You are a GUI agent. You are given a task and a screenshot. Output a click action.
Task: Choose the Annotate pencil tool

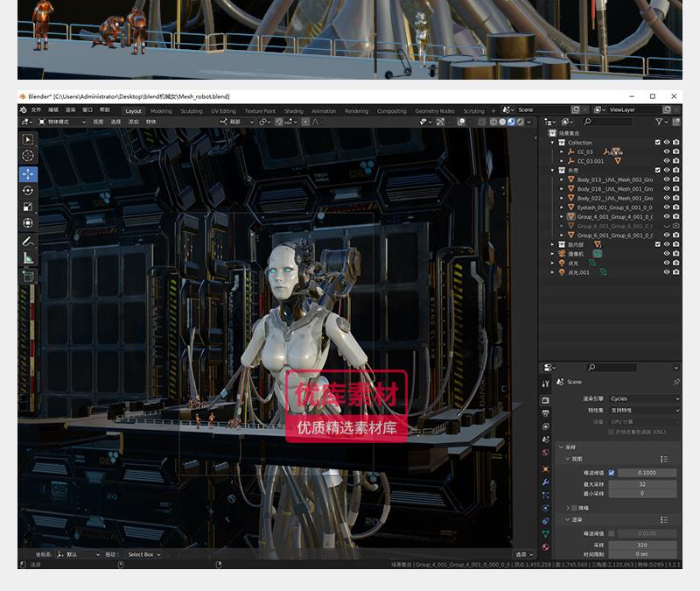pyautogui.click(x=28, y=241)
